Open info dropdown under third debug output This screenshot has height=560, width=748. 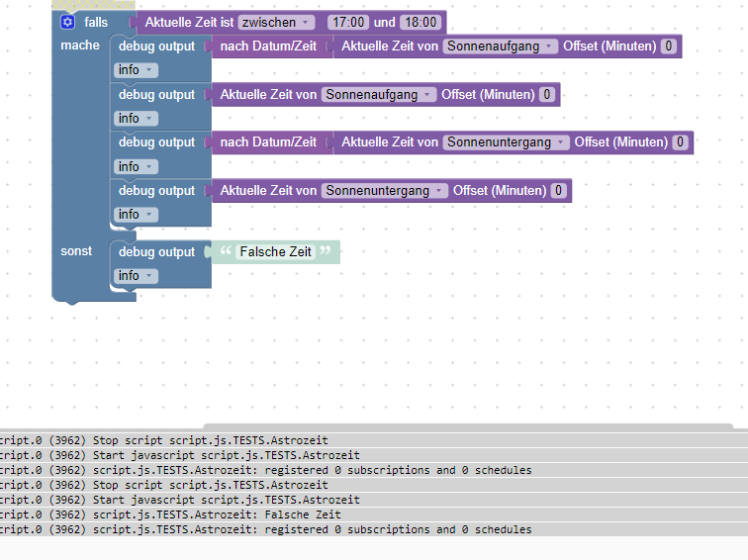(x=136, y=167)
